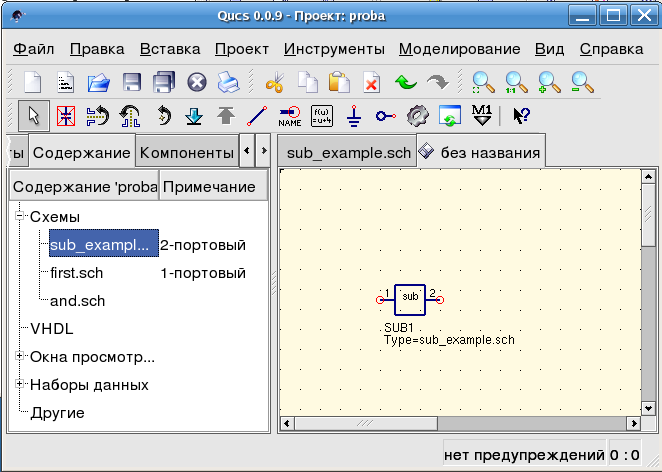This screenshot has width=662, height=472.
Task: Insert a port symbol
Action: (x=385, y=116)
